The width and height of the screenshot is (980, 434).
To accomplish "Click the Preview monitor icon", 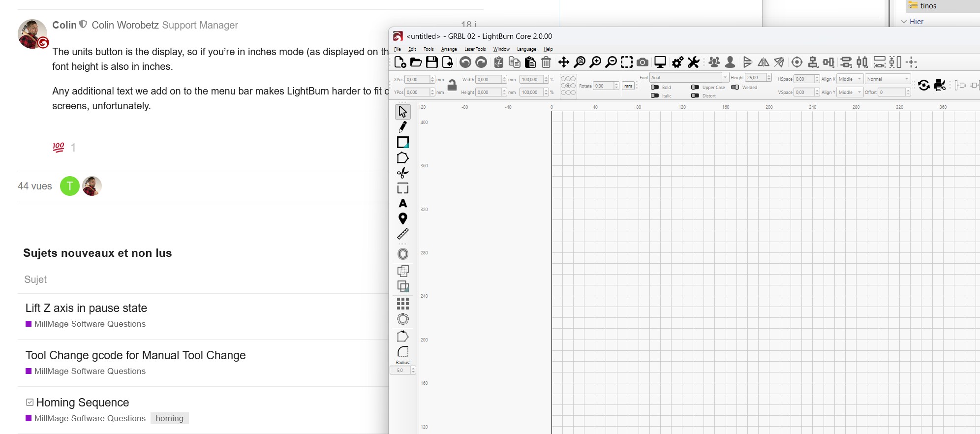I will pyautogui.click(x=660, y=62).
